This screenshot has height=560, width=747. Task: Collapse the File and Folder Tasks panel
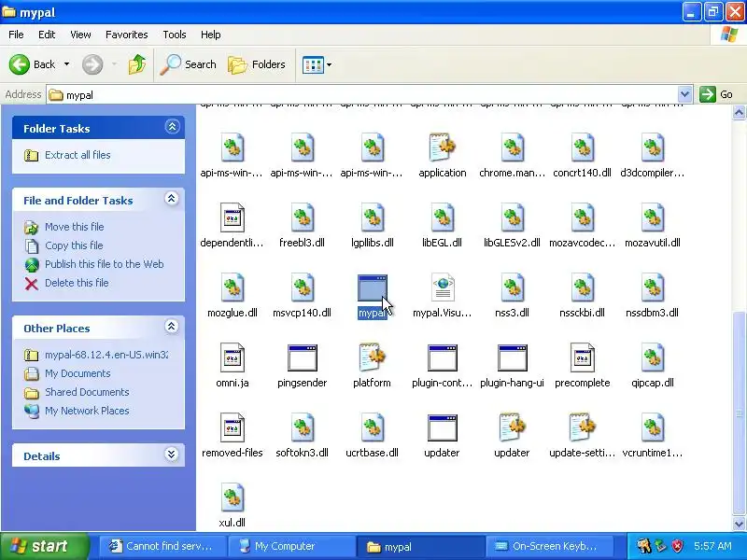coord(172,199)
